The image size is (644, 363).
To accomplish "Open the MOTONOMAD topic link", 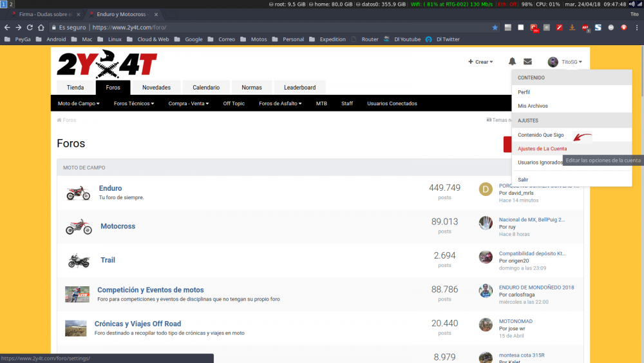I will pyautogui.click(x=515, y=321).
